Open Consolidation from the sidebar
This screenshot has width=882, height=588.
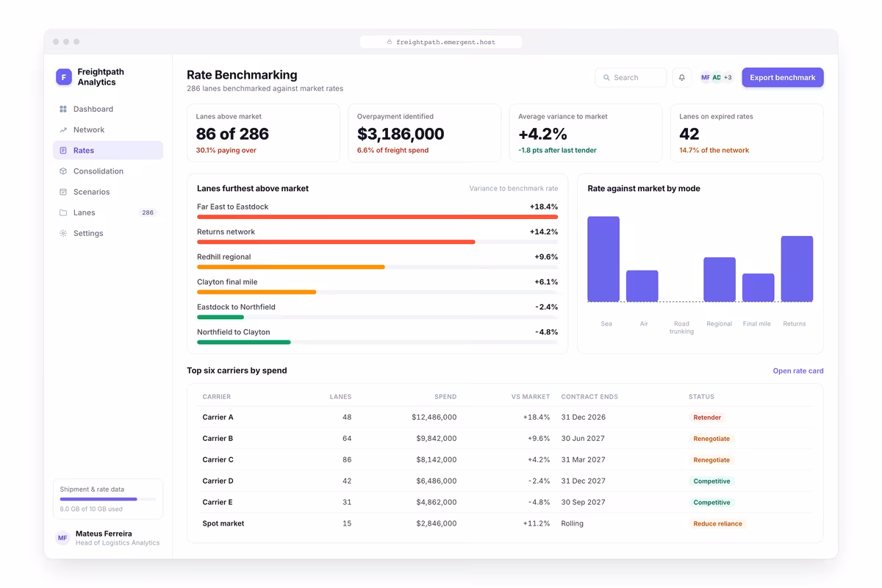point(108,171)
